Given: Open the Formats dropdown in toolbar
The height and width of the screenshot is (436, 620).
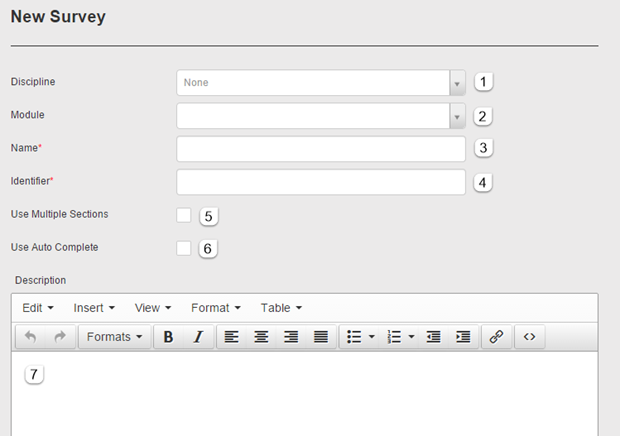Looking at the screenshot, I should click(x=114, y=337).
